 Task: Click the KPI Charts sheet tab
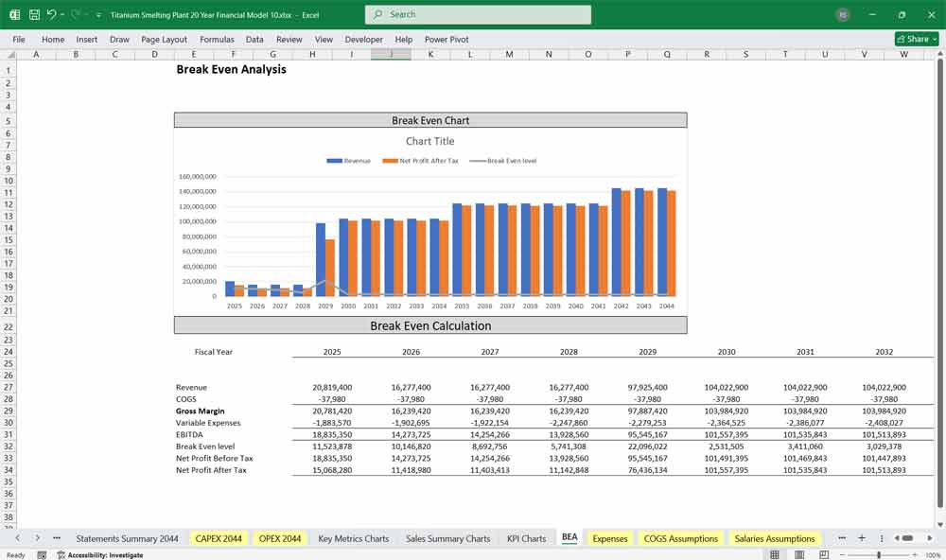527,537
